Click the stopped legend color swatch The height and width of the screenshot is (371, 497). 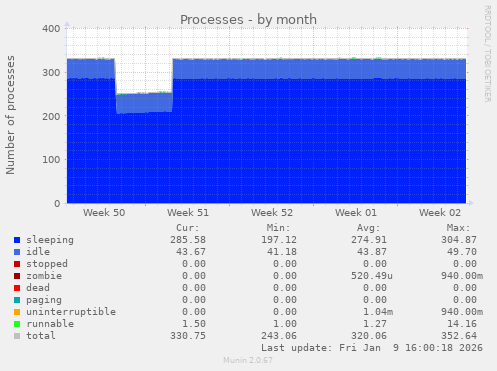17,264
